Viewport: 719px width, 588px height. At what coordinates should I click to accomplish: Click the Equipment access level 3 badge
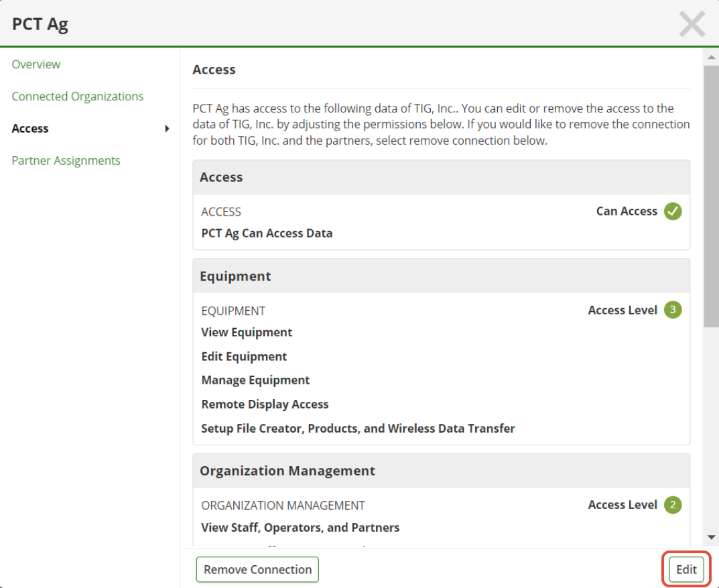673,310
